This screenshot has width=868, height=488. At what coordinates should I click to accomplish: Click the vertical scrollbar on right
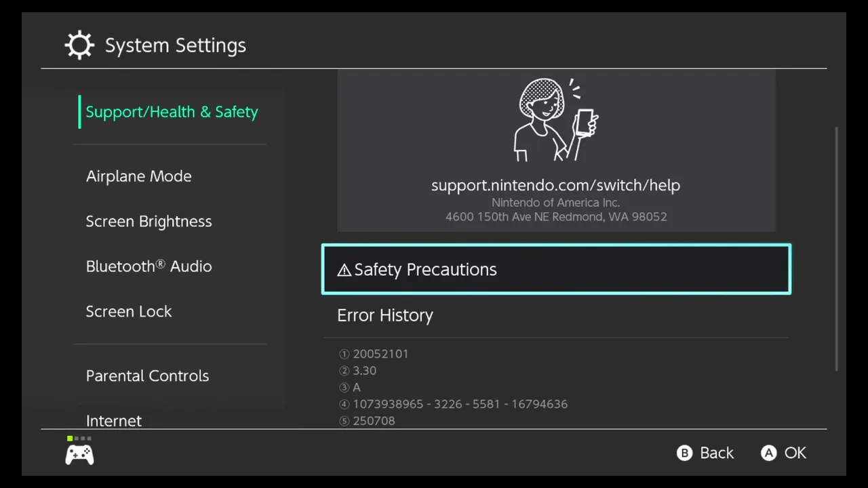[836, 248]
